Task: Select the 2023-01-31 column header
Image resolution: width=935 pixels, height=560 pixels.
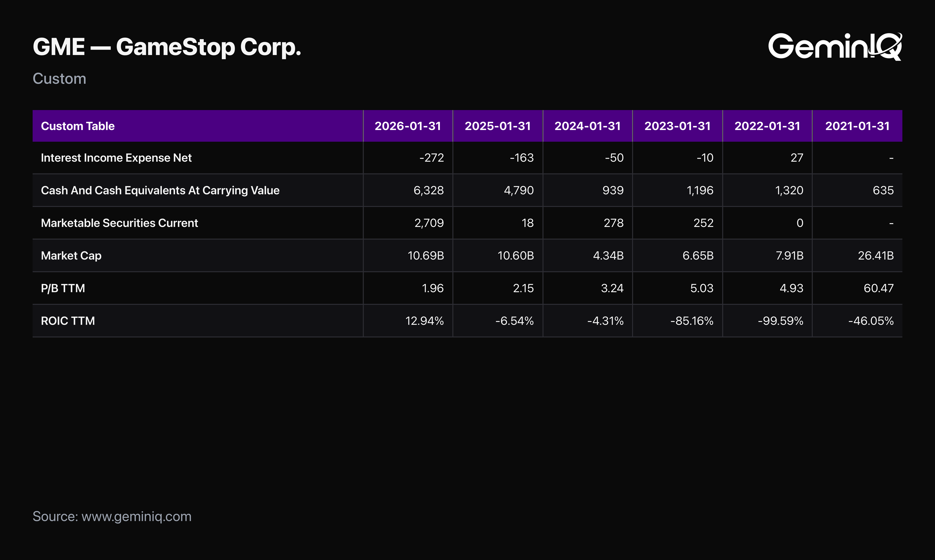Action: [677, 126]
